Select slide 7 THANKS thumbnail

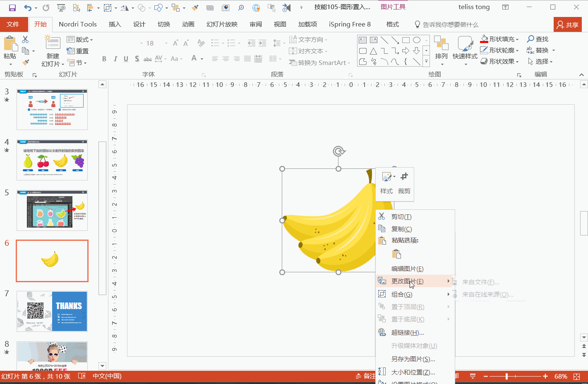point(52,311)
